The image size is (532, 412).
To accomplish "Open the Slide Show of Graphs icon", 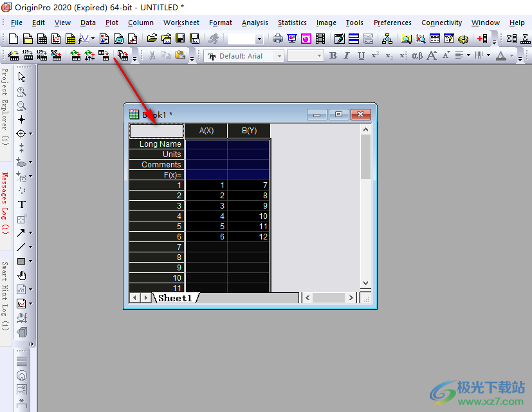I will 292,39.
